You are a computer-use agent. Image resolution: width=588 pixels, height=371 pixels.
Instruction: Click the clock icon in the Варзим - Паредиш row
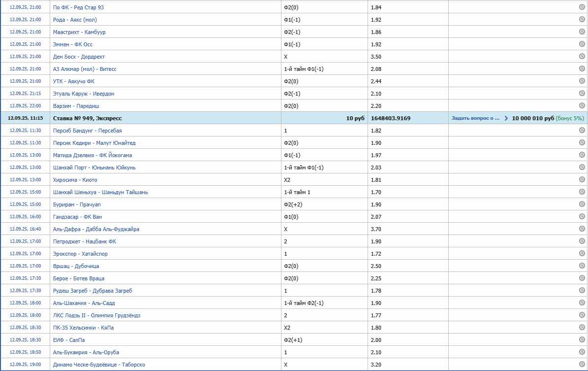(582, 105)
